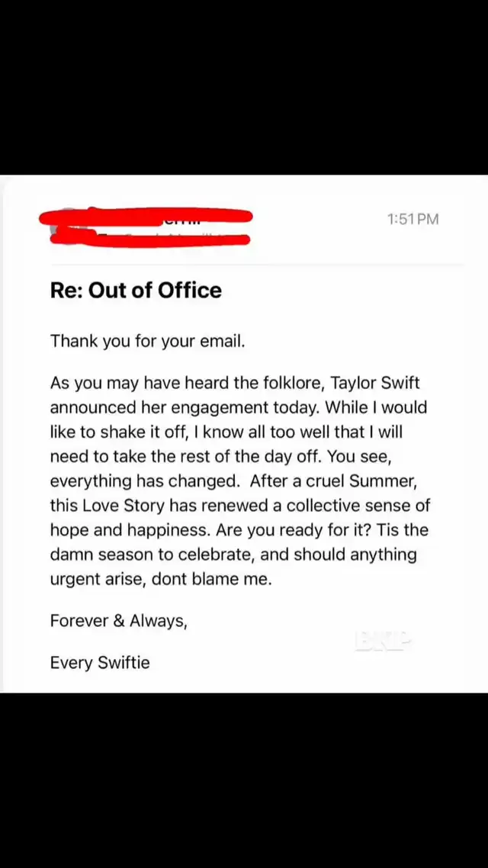Select the lower red-redacted recipient line

(x=149, y=240)
